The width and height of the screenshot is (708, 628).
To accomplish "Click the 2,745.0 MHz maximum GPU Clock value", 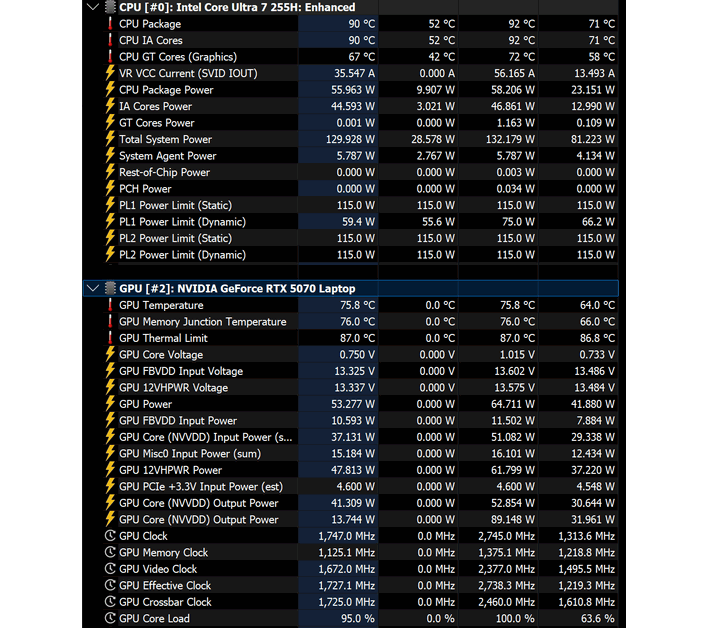I will pos(507,536).
